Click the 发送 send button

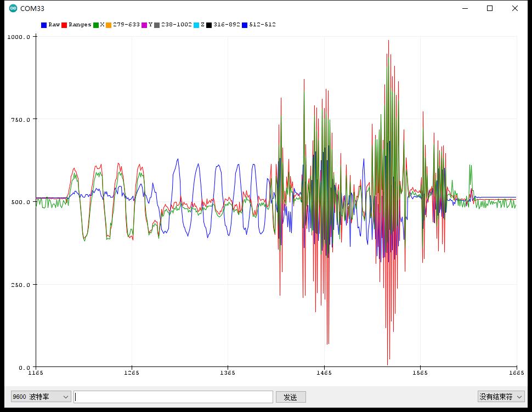coord(291,397)
